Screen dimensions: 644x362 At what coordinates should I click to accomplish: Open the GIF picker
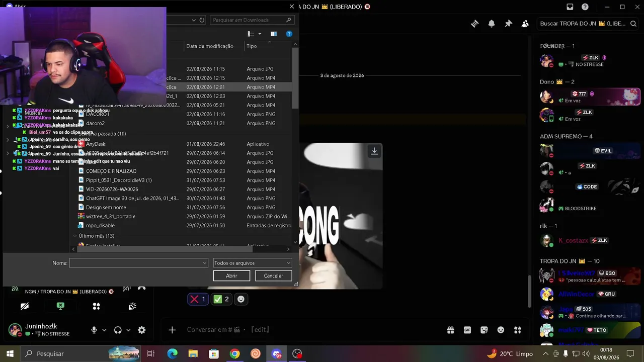click(467, 330)
